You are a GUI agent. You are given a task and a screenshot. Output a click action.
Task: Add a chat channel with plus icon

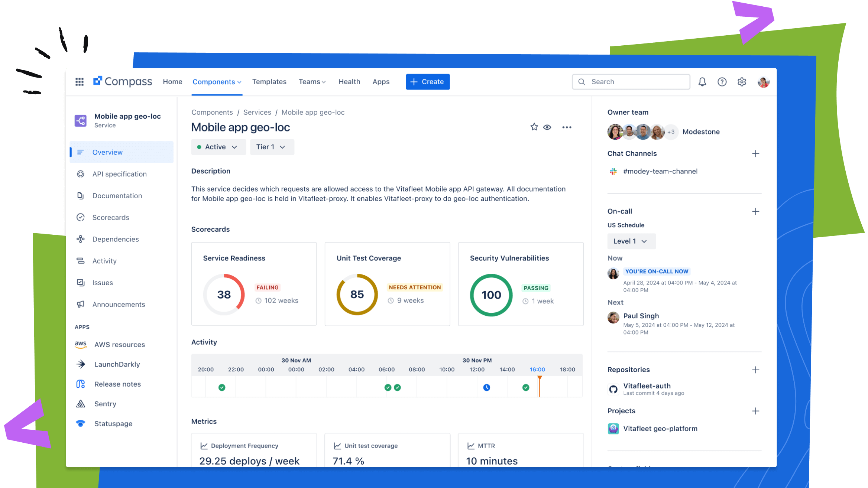click(x=755, y=154)
